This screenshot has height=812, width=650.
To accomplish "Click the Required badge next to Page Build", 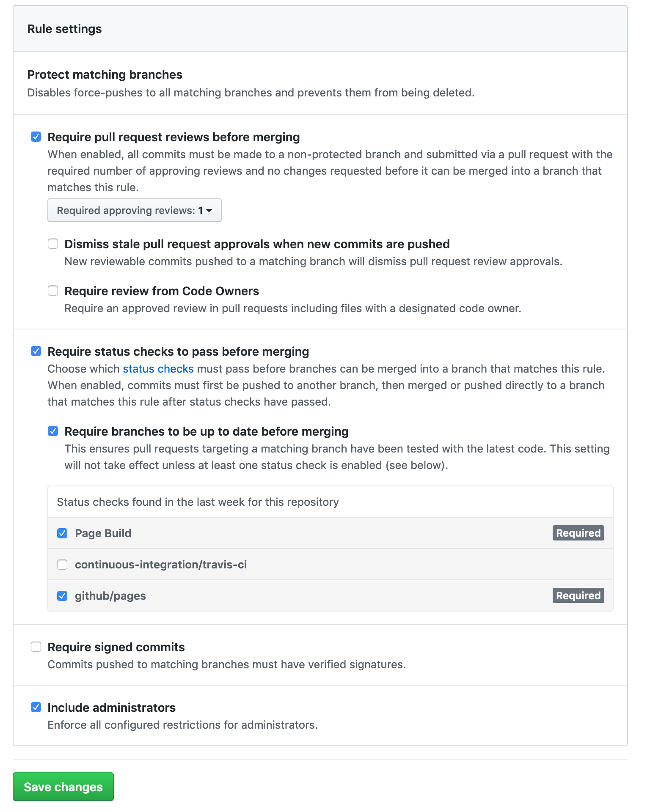I will point(578,533).
